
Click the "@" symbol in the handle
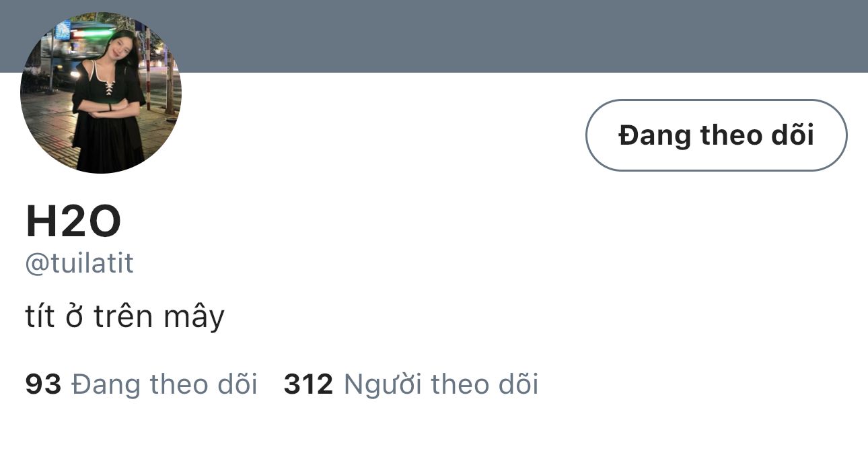point(34,264)
